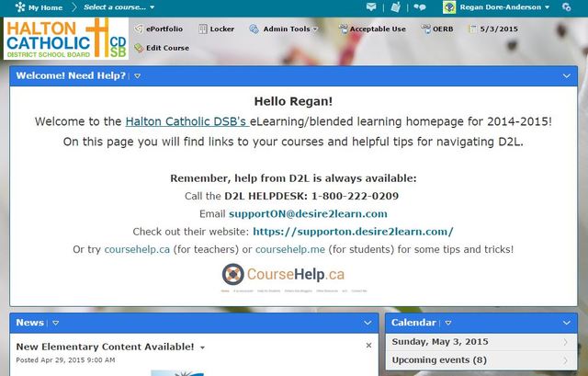Image resolution: width=588 pixels, height=376 pixels.
Task: Click the CourseHelp.ca lifebuoy logo
Action: (232, 274)
